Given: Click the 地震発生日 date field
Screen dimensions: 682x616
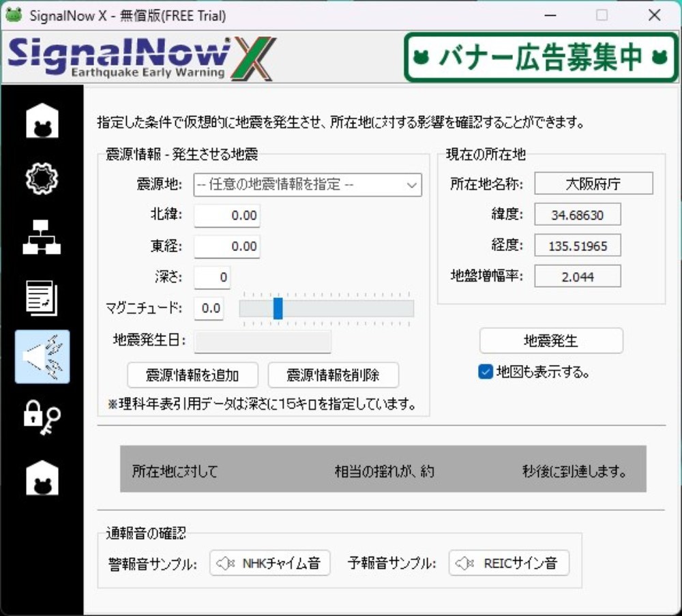Looking at the screenshot, I should 263,342.
